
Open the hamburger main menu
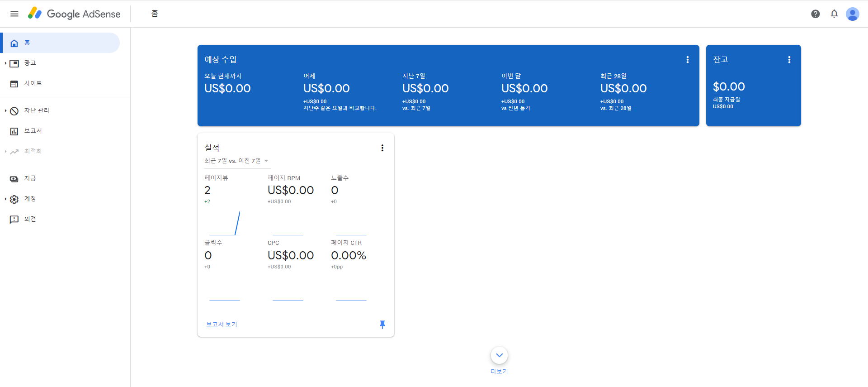pyautogui.click(x=14, y=14)
